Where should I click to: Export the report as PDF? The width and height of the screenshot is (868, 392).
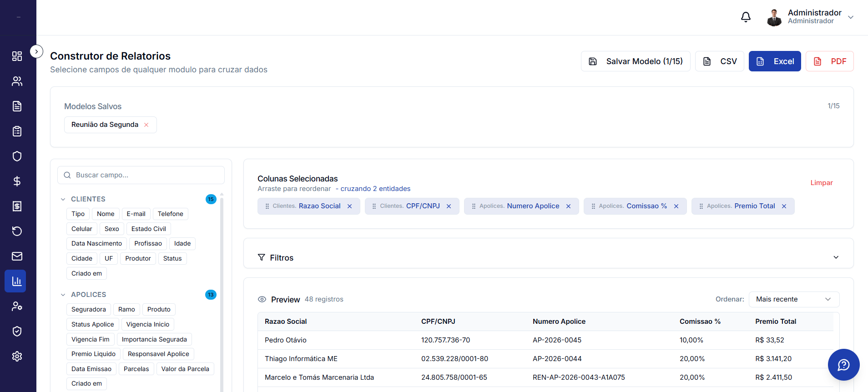click(x=830, y=61)
